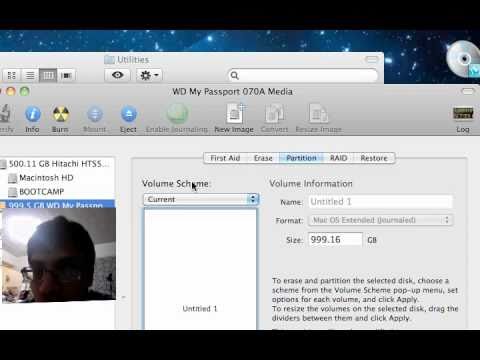Click the Finder search field

point(303,75)
